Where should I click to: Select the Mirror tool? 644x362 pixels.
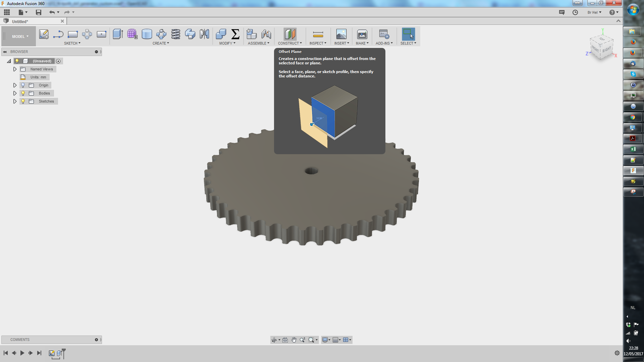(x=205, y=34)
